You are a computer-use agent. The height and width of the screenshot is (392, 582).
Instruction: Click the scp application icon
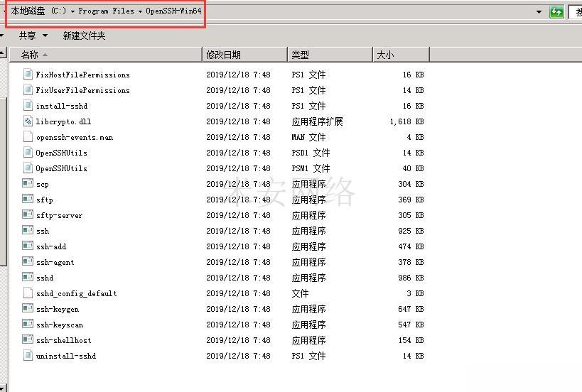point(28,183)
